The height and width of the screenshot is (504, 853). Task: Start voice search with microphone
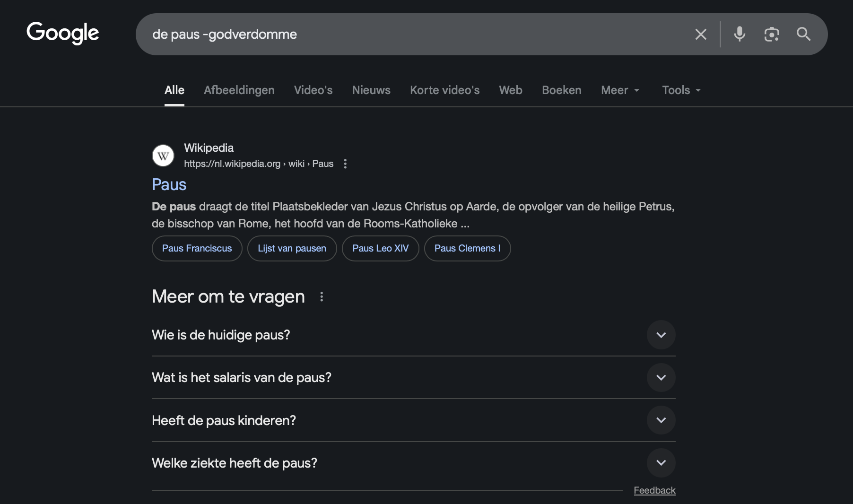(x=740, y=34)
